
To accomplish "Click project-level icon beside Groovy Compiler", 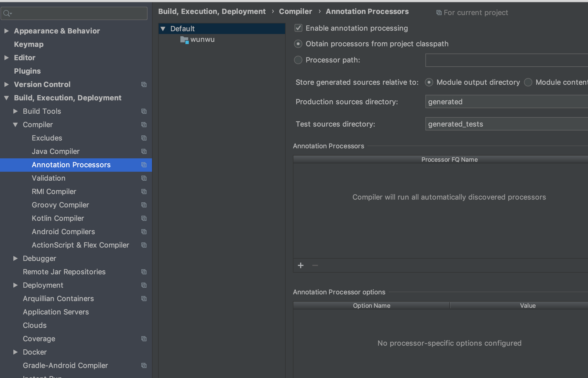I will pyautogui.click(x=144, y=205).
